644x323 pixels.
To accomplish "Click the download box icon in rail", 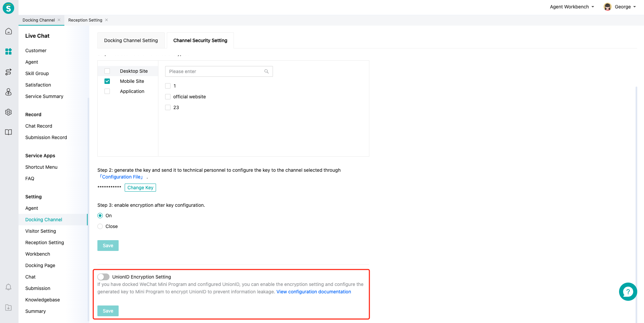I will click(9, 307).
